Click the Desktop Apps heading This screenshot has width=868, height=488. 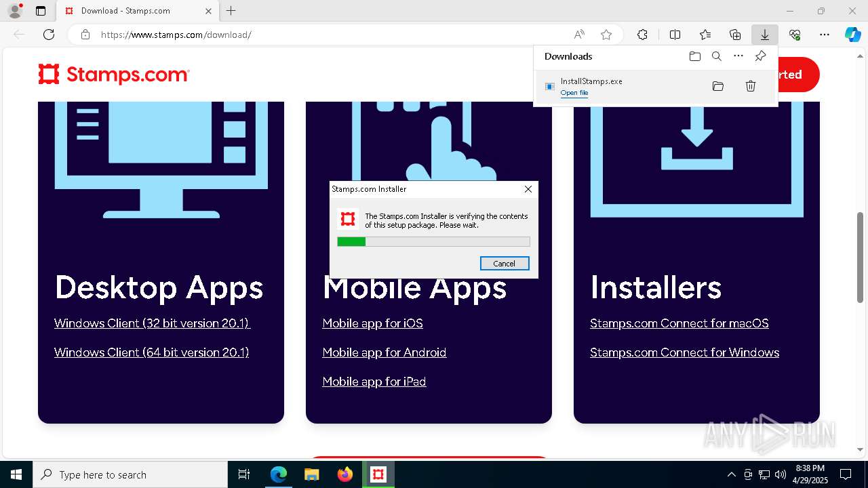coord(159,287)
